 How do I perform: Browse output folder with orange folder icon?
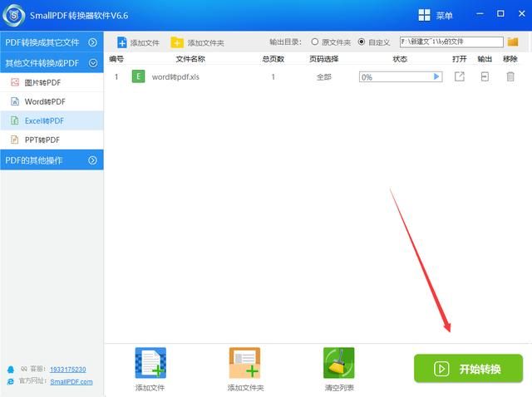click(x=513, y=42)
